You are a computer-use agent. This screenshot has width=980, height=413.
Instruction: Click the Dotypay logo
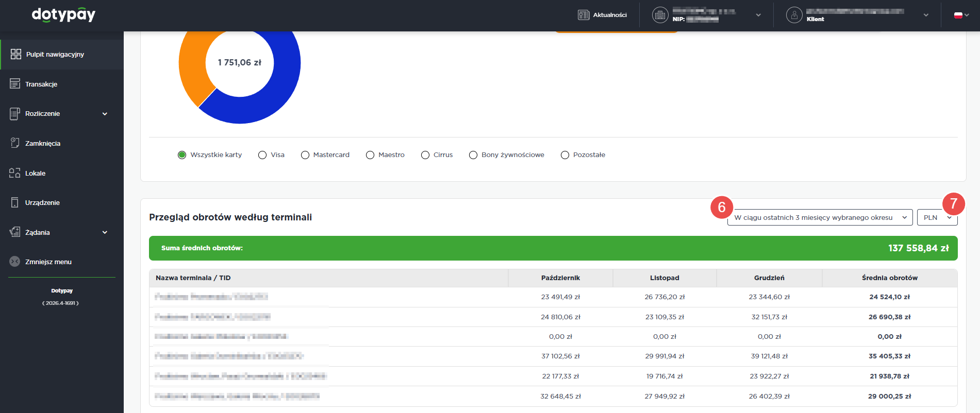[63, 14]
